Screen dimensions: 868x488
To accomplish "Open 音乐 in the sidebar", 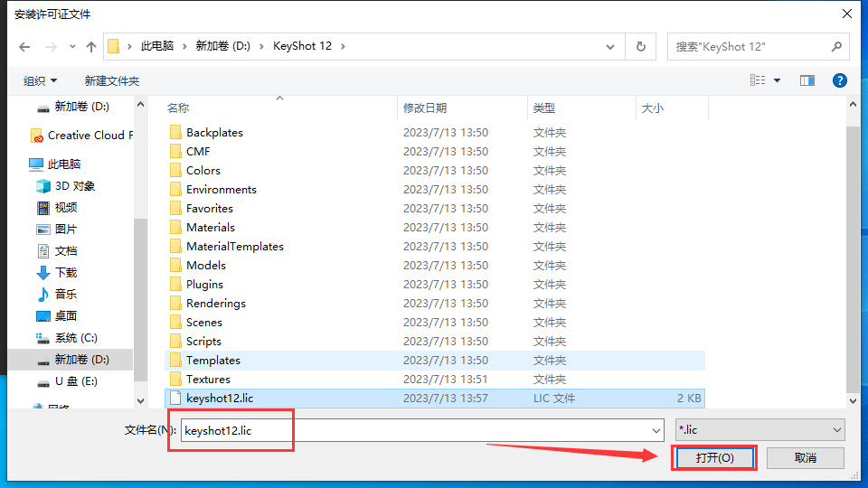I will coord(57,295).
